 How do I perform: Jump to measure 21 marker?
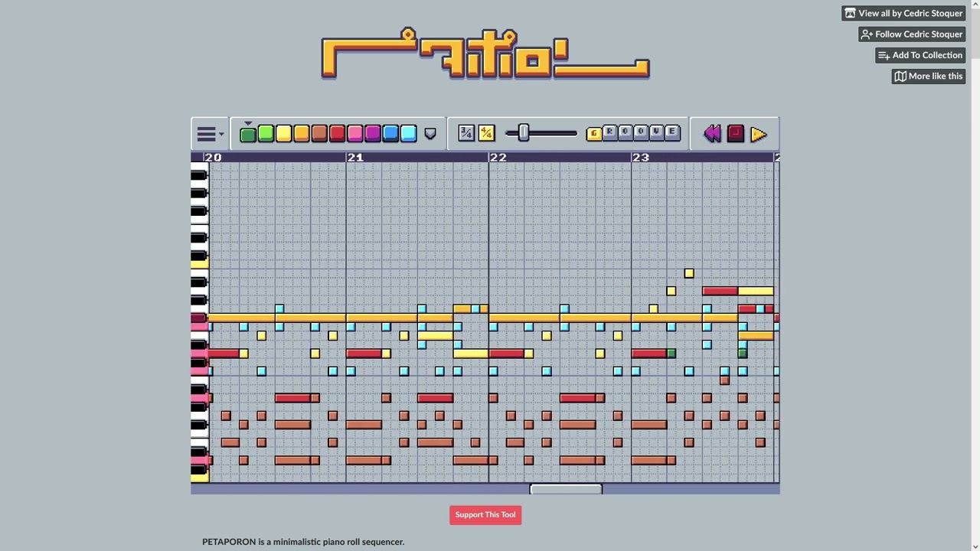tap(355, 157)
